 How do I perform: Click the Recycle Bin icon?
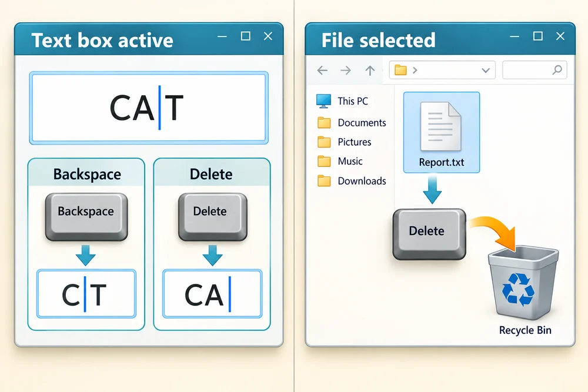pos(523,283)
